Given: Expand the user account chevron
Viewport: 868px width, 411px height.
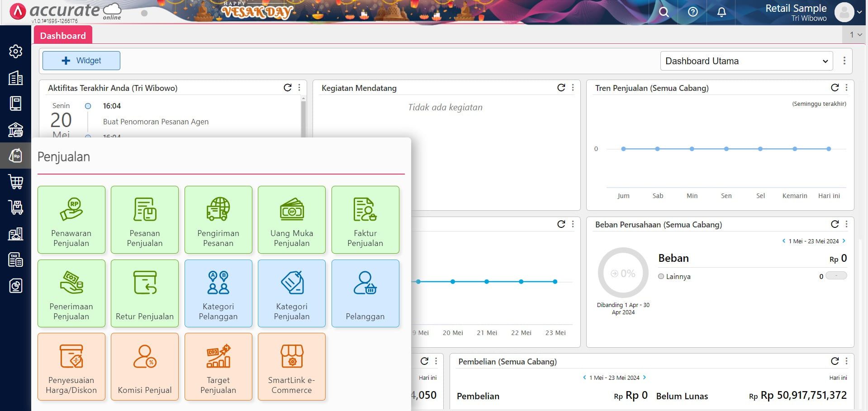Looking at the screenshot, I should coord(859,12).
